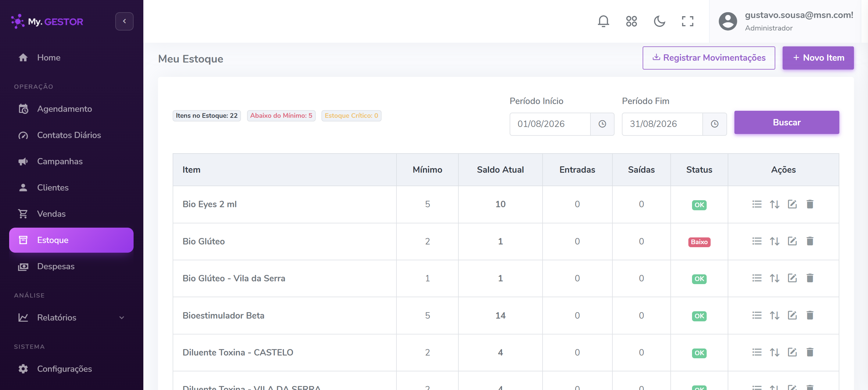Screen dimensions: 868x390
Task: Click the Abaixo do Mínimo: 5 badge
Action: 281,116
